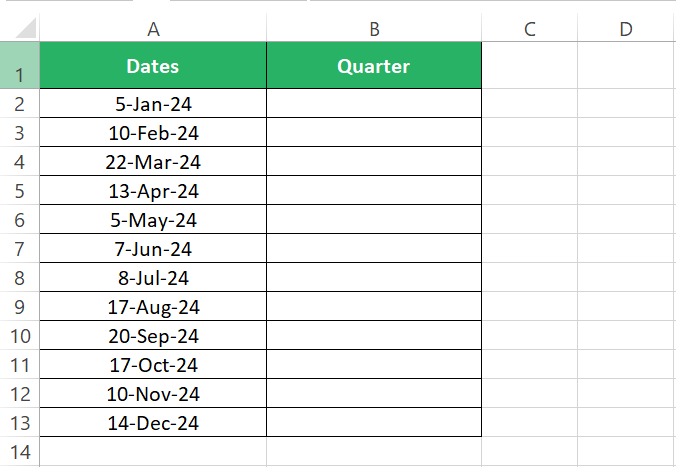Select the cell containing 13-Apr-24
The width and height of the screenshot is (676, 467).
tap(153, 191)
